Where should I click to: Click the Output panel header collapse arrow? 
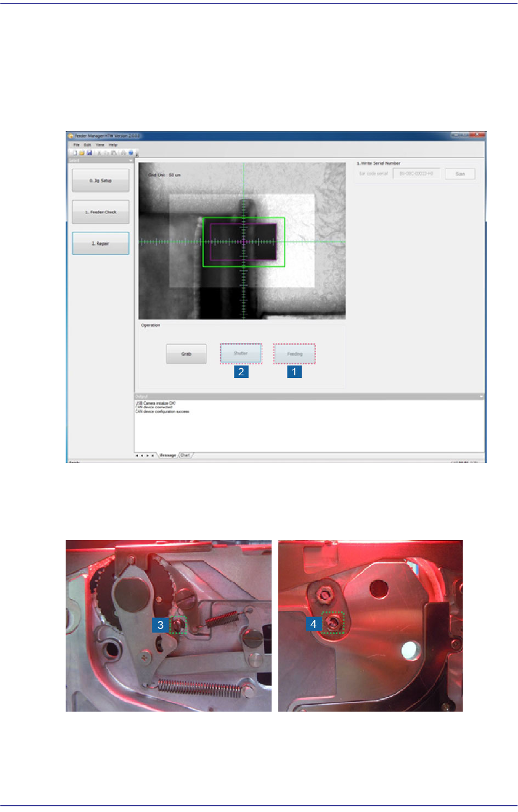(481, 396)
